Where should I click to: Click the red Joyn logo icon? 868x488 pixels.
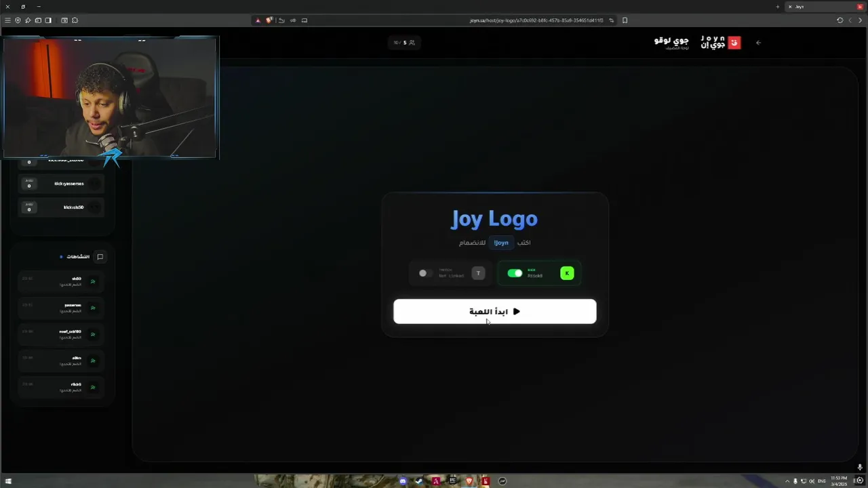click(x=734, y=43)
